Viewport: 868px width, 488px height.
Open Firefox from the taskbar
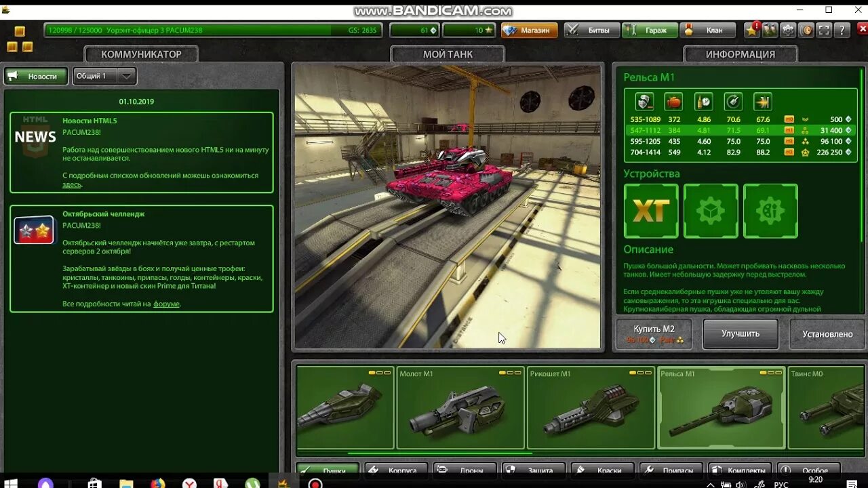pyautogui.click(x=158, y=484)
